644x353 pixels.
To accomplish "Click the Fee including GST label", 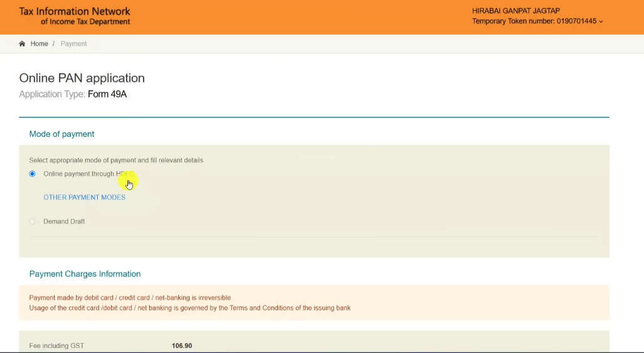I will (56, 345).
